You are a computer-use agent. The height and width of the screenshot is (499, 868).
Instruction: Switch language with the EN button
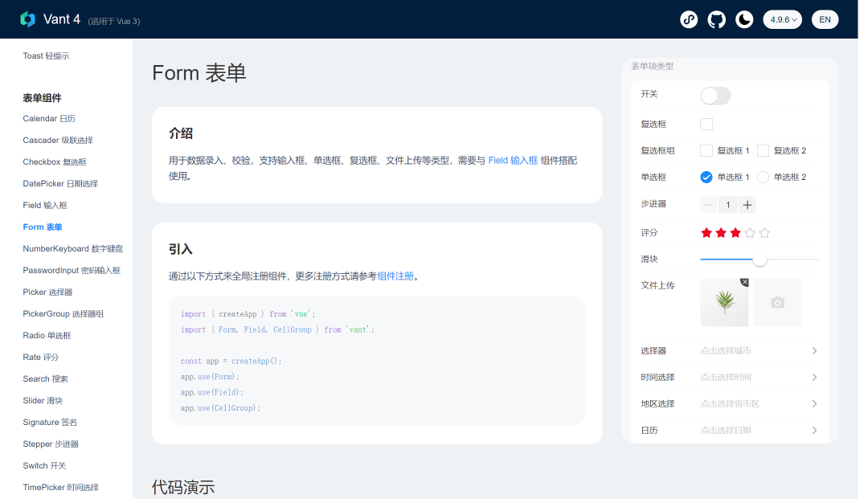coord(825,18)
